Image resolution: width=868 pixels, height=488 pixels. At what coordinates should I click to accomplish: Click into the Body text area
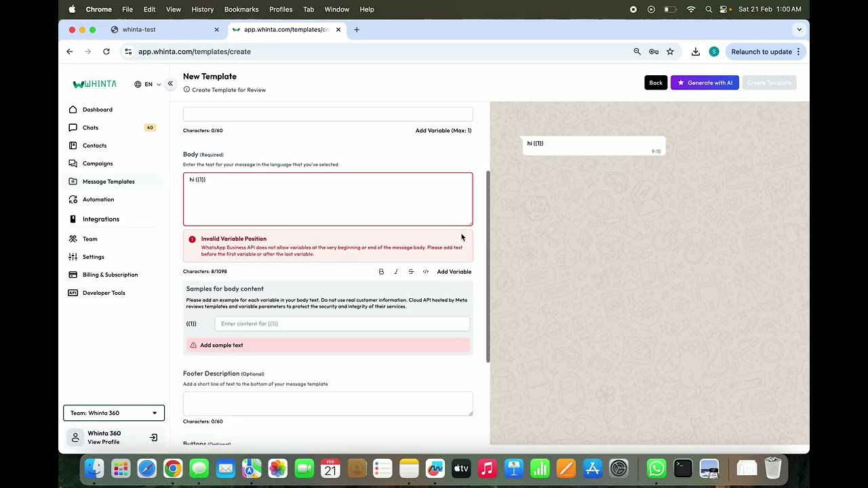click(328, 199)
